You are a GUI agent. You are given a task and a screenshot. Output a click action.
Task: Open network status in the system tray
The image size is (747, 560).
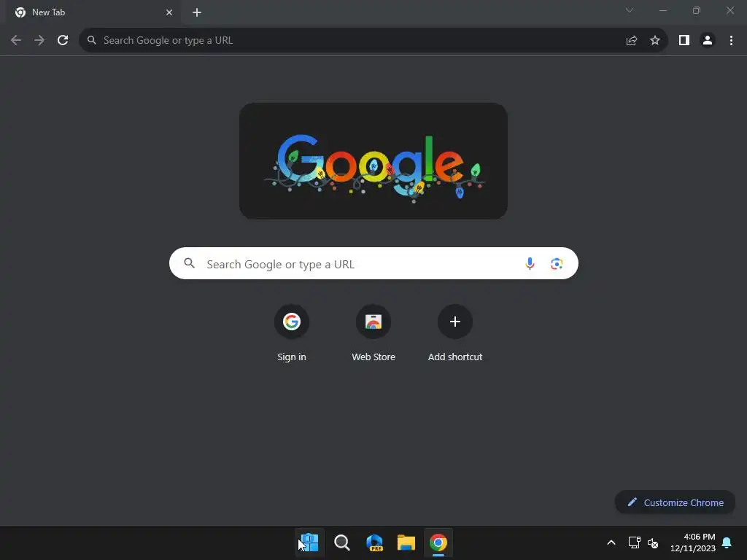(634, 542)
